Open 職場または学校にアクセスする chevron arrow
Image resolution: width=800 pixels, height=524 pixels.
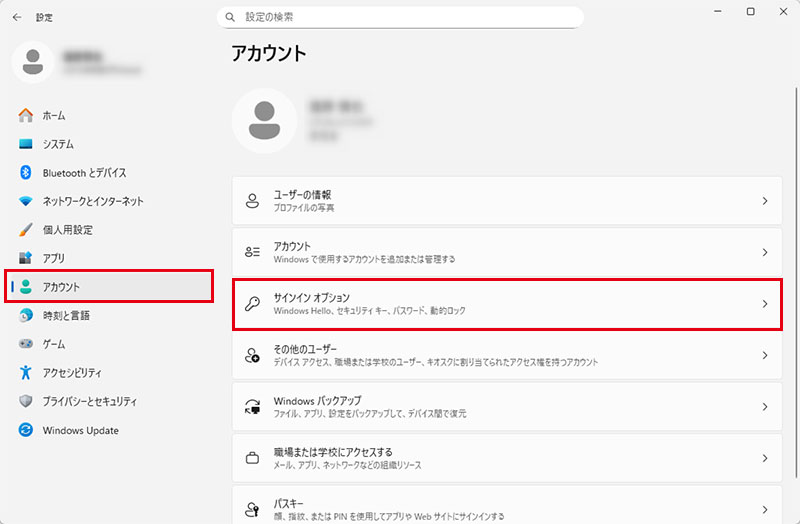click(765, 458)
